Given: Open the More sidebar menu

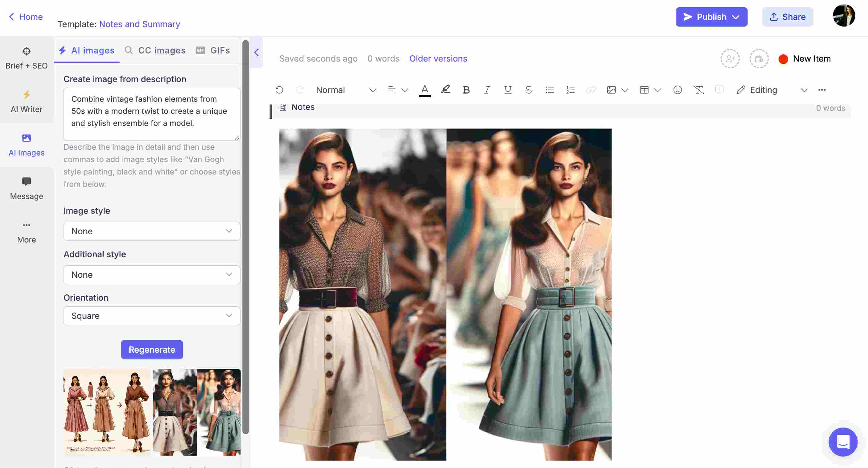Looking at the screenshot, I should (26, 232).
